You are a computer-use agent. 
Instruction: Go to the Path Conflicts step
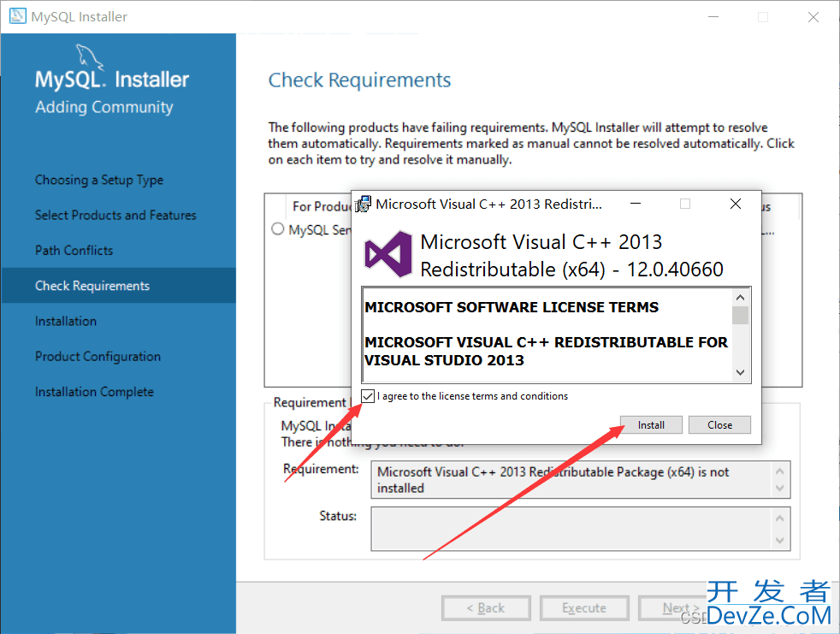pos(74,251)
